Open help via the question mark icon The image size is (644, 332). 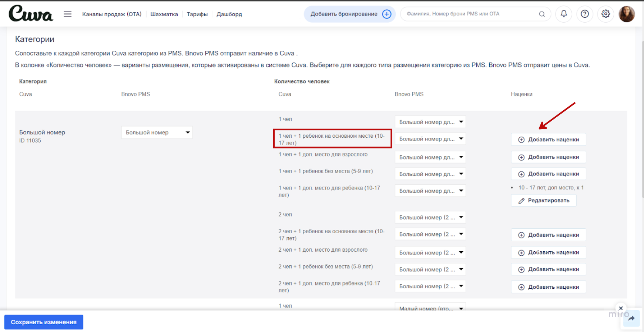[x=585, y=14]
